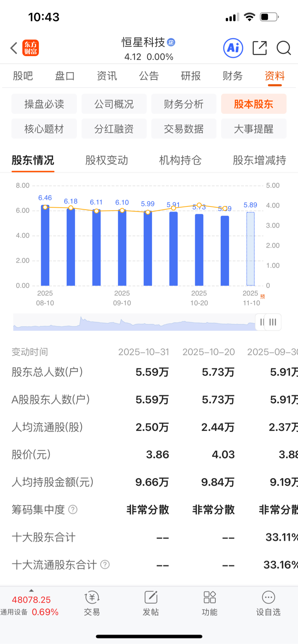Open the Ai assistant icon

(x=233, y=48)
